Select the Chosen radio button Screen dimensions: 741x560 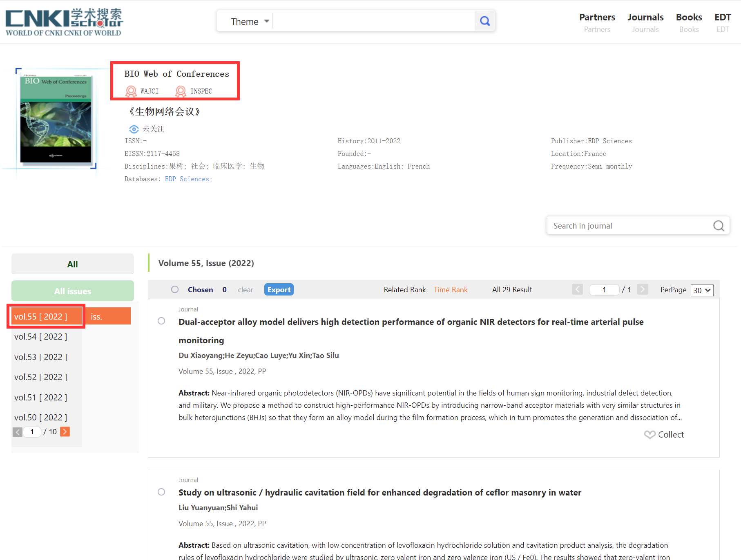[x=175, y=289]
